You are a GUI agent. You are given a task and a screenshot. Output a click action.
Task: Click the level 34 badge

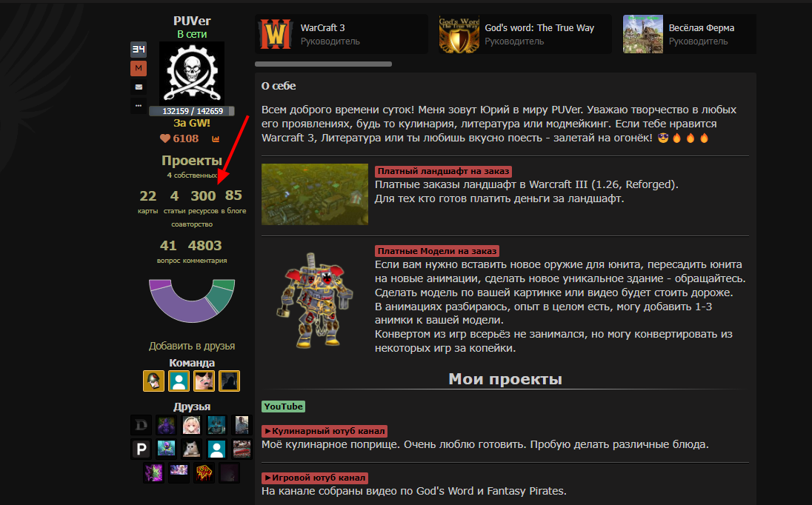click(x=139, y=49)
